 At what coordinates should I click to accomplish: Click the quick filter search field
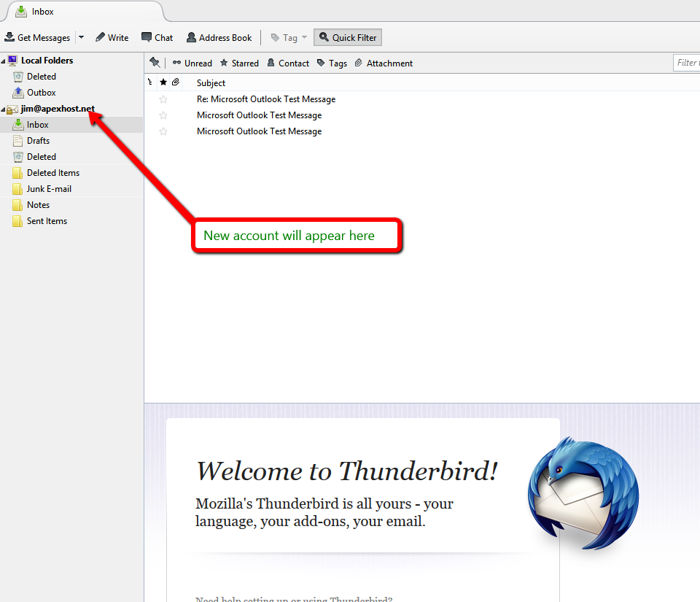(686, 63)
